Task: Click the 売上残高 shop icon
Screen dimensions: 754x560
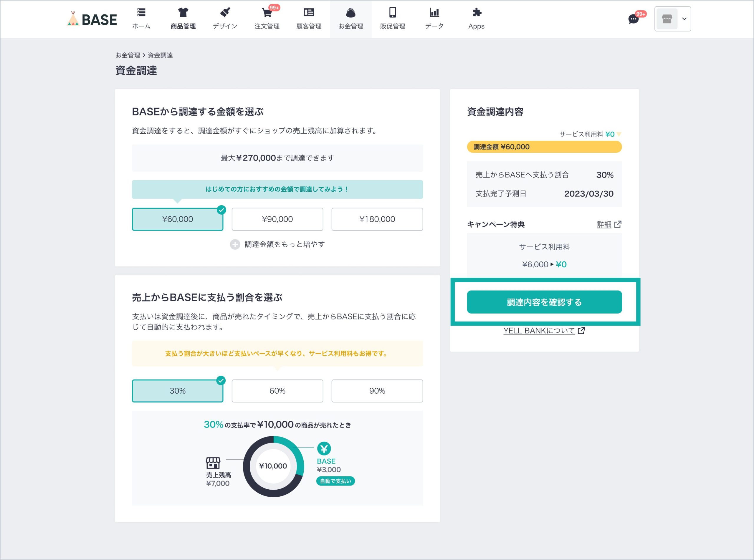Action: point(213,463)
